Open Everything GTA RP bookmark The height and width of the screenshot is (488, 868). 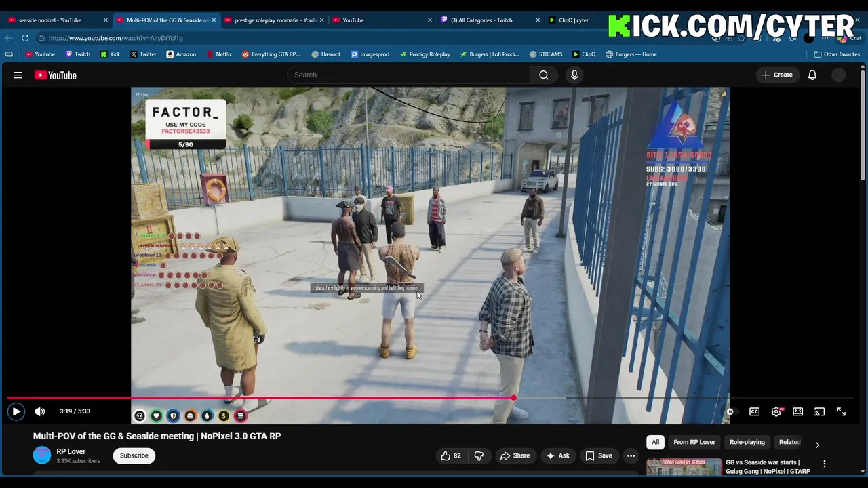click(271, 54)
